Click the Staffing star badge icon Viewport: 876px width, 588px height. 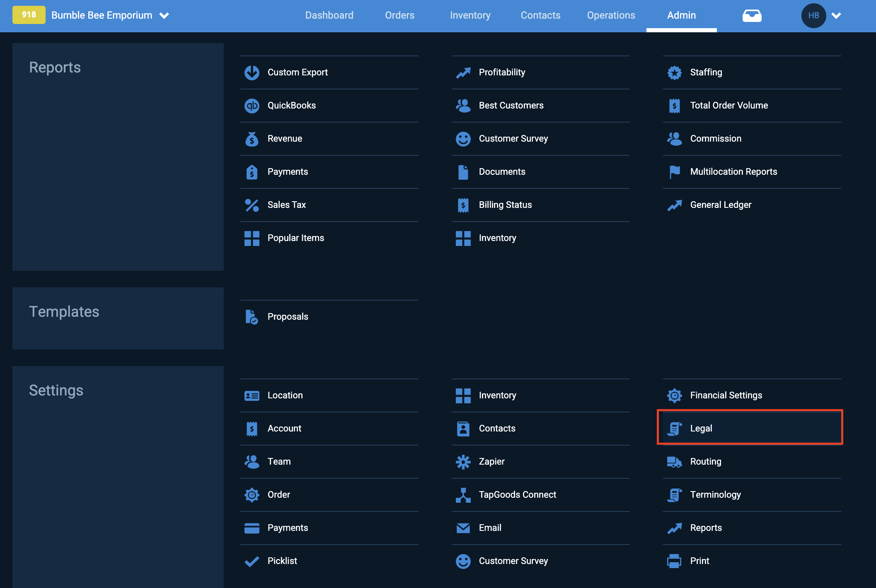pyautogui.click(x=675, y=72)
